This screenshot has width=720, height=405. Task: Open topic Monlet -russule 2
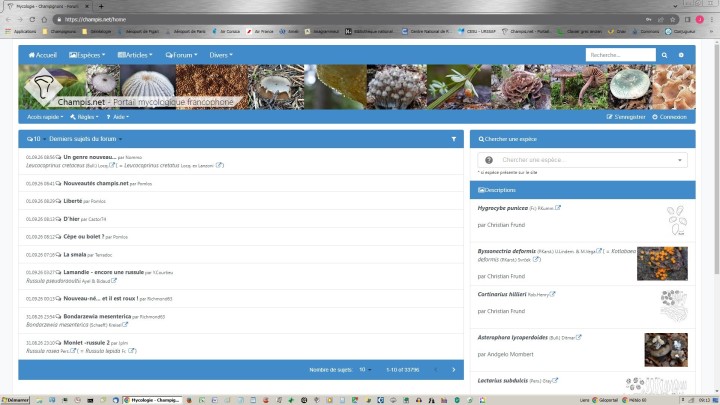pos(87,343)
